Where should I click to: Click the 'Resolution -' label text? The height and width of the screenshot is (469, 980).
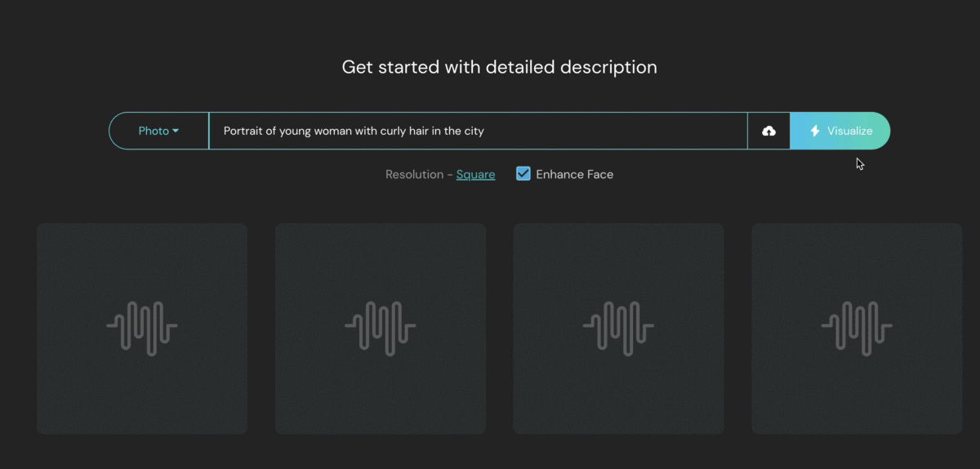[419, 174]
